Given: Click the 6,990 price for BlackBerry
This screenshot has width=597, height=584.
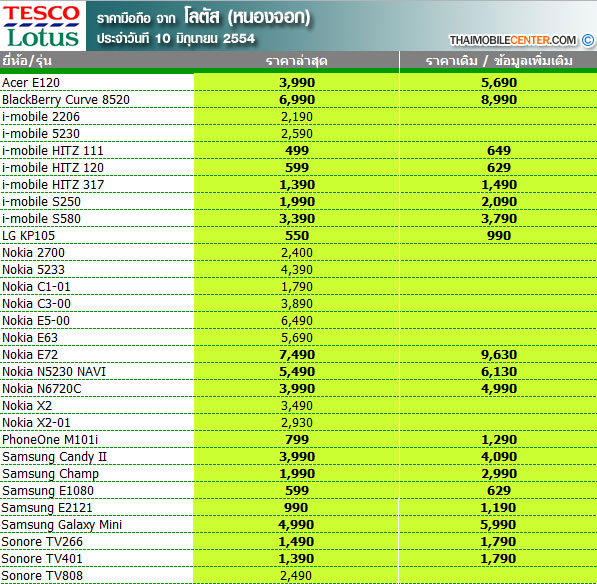Looking at the screenshot, I should coord(297,100).
